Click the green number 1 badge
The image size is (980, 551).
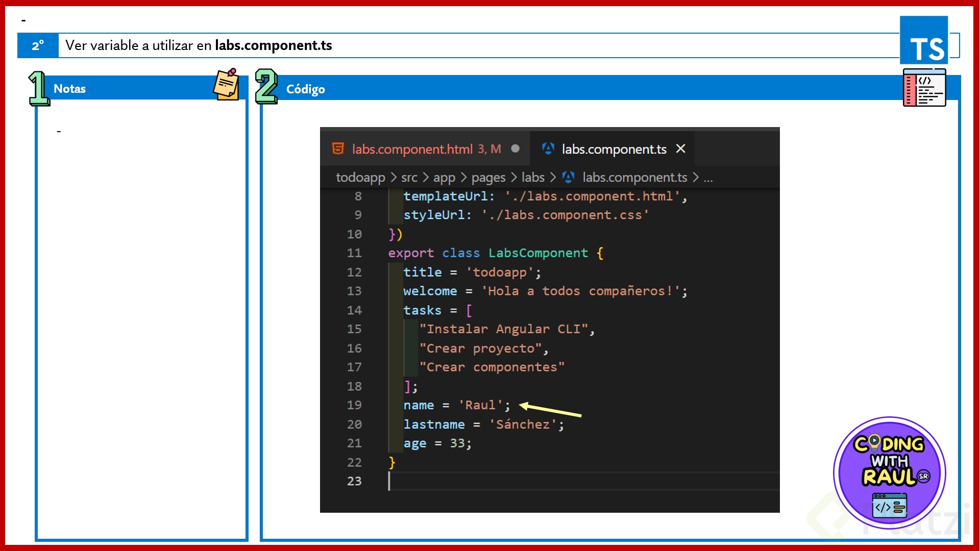click(x=39, y=88)
